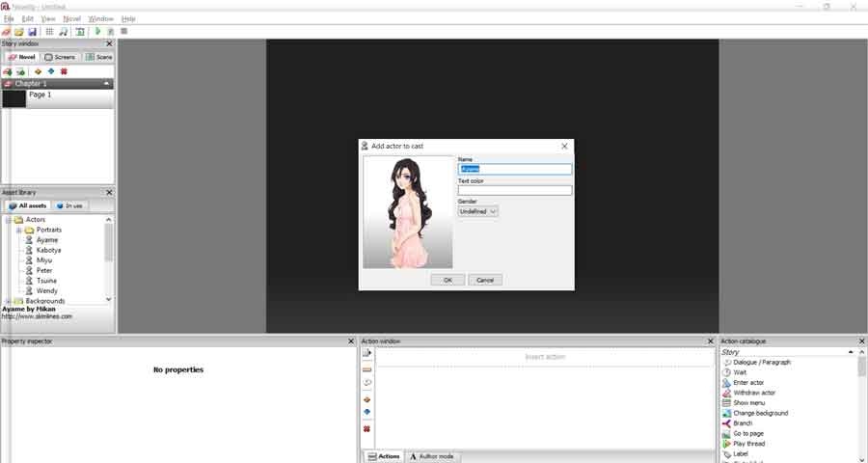
Task: Select the Peter actor in the Asset library
Action: 39,271
